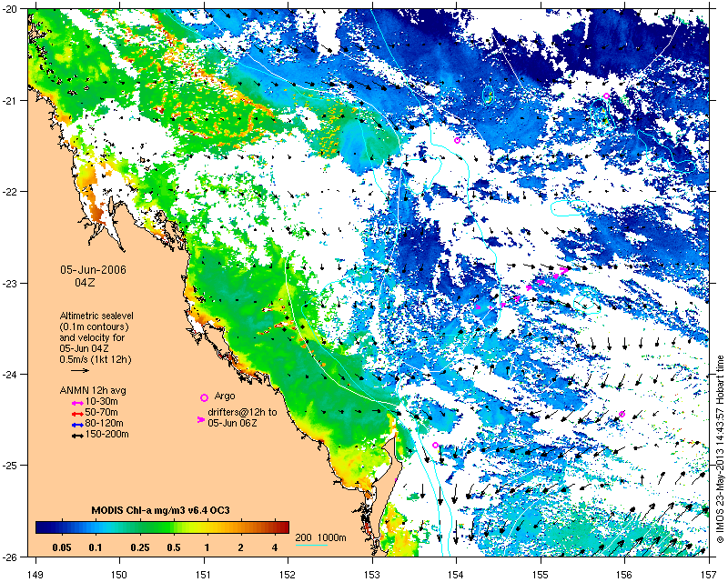Click the colorbar tick label '1'
Viewport: 728px width, 582px height.
(207, 547)
